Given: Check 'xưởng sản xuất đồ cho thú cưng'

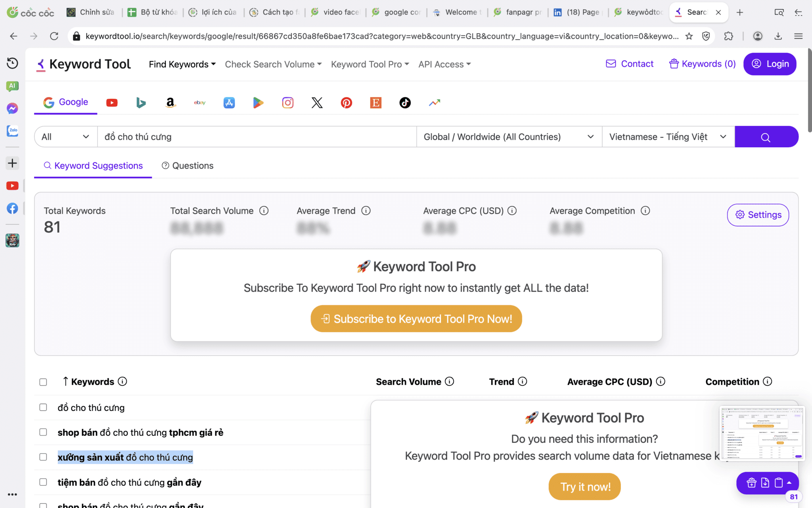Looking at the screenshot, I should click(43, 457).
